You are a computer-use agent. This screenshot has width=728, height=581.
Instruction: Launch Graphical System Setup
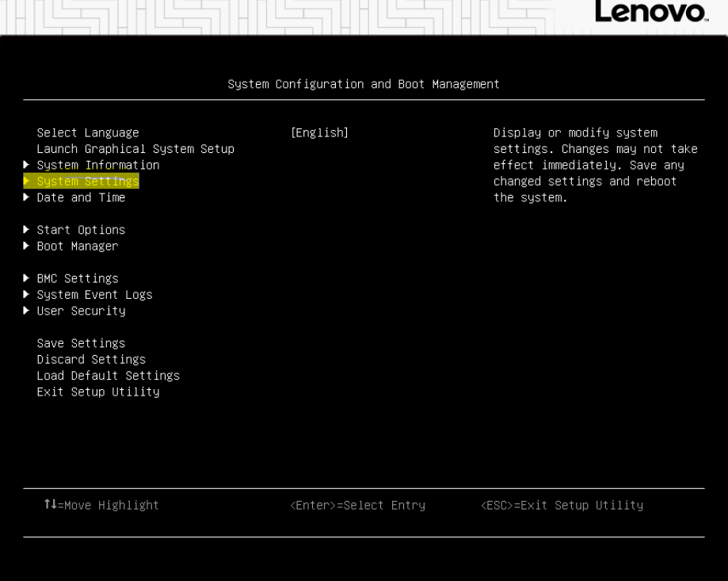tap(135, 149)
